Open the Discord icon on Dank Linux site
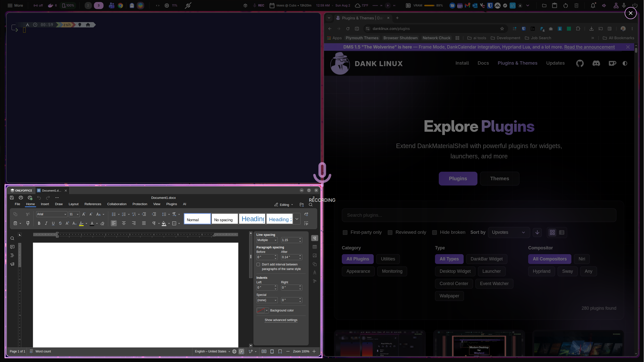Screen dimensions: 644x362 point(596,63)
